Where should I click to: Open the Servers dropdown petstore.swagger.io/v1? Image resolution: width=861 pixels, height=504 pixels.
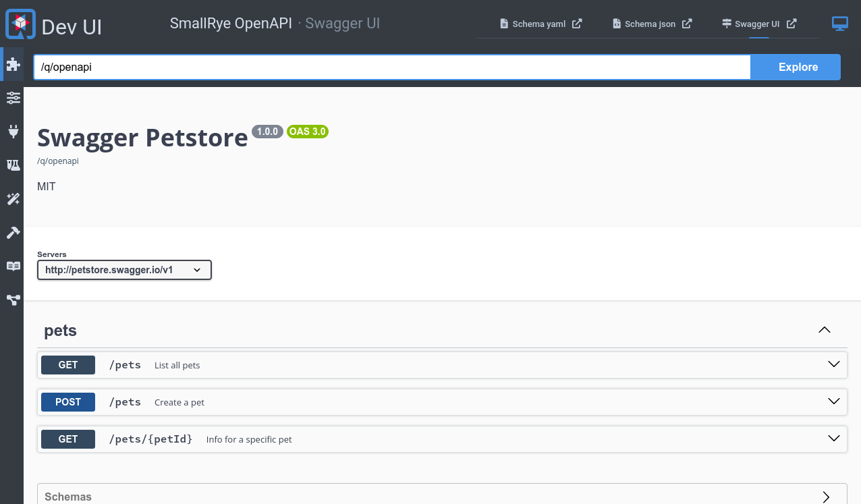pyautogui.click(x=124, y=270)
